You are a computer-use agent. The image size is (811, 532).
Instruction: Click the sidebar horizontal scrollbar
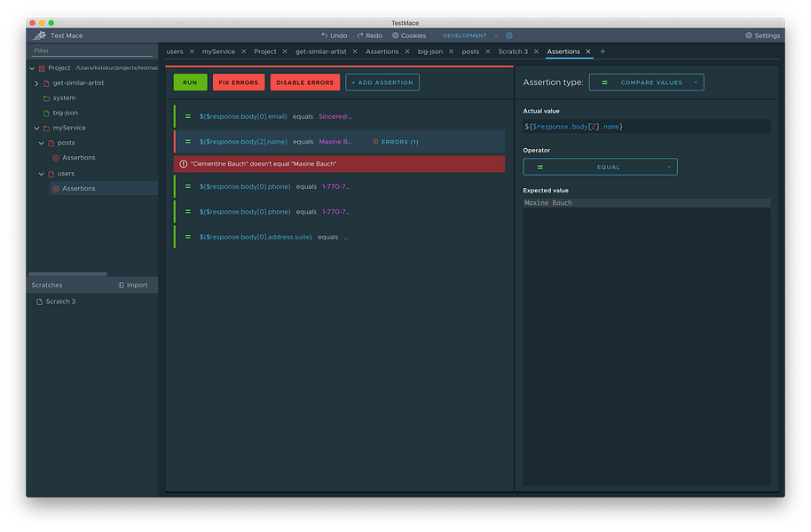[67, 274]
